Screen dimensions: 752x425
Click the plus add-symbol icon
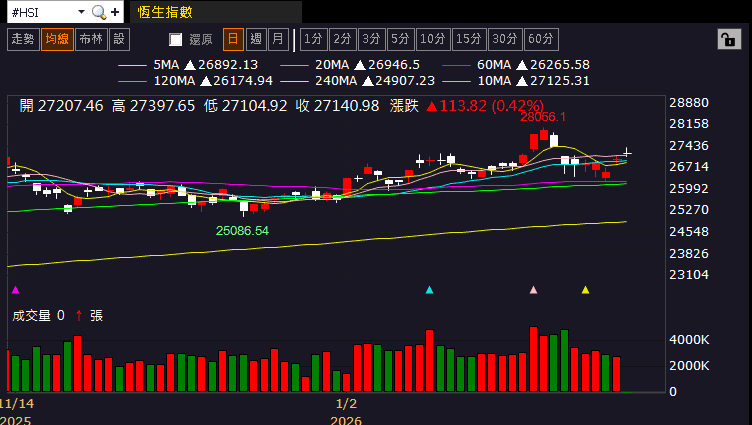pyautogui.click(x=116, y=12)
